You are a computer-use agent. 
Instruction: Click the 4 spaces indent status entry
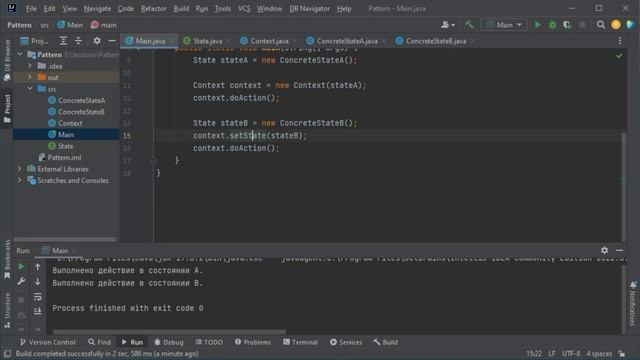[599, 353]
